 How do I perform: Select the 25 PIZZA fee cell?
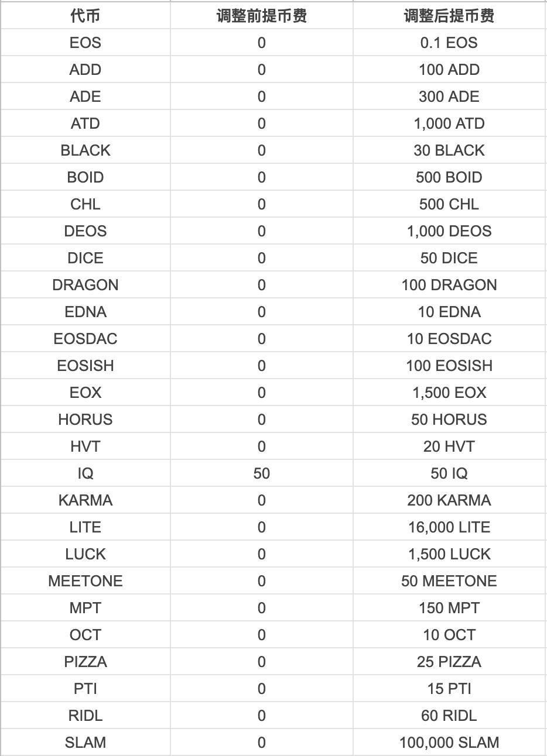click(449, 662)
